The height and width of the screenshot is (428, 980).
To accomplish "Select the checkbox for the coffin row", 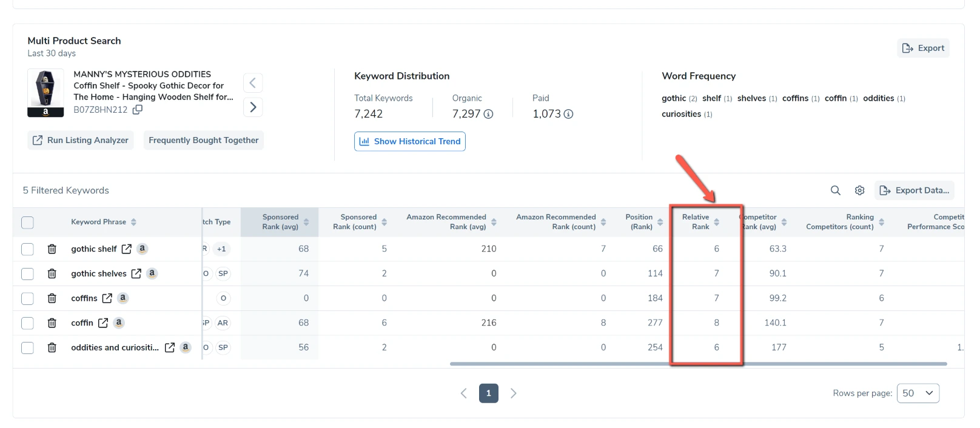I will pyautogui.click(x=27, y=323).
